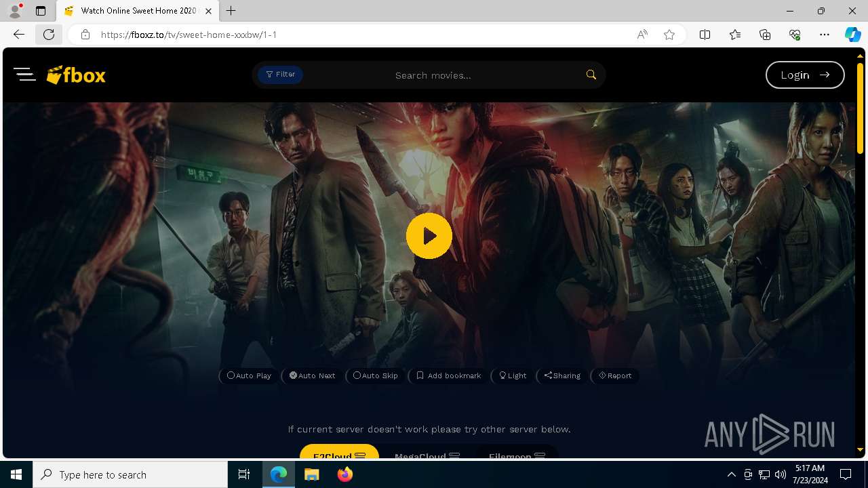
Task: Go back to previous page
Action: (19, 35)
